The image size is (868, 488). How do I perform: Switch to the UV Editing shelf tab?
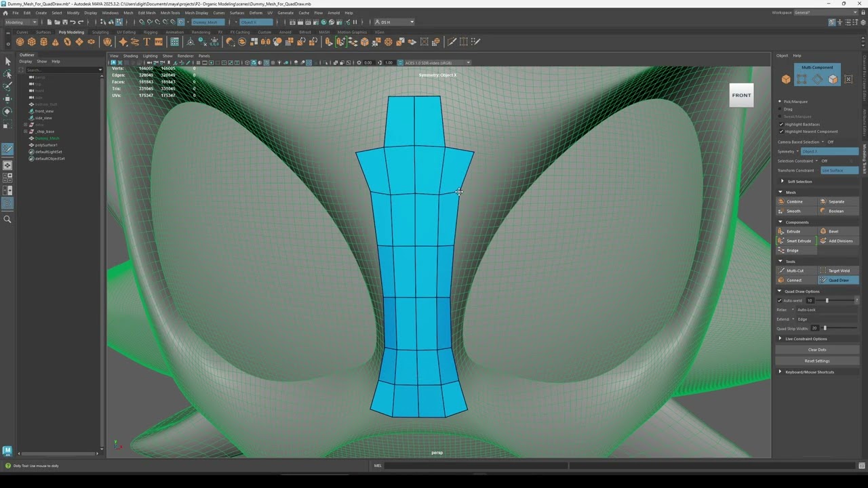(126, 32)
